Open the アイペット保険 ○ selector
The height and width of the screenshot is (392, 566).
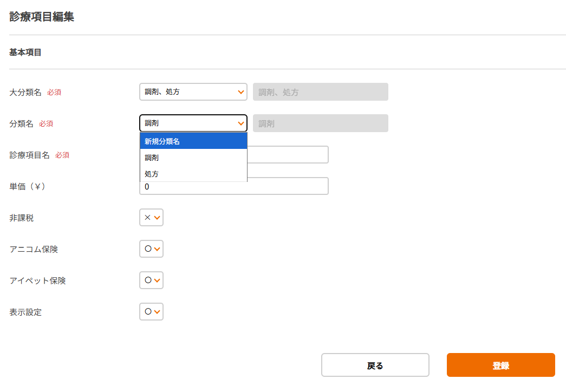coord(151,280)
